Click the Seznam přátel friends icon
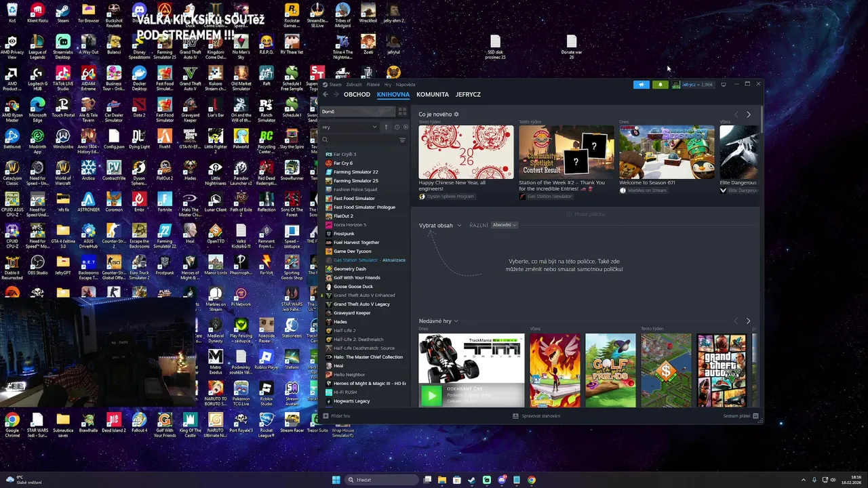Viewport: 868px width, 488px height. (741, 416)
